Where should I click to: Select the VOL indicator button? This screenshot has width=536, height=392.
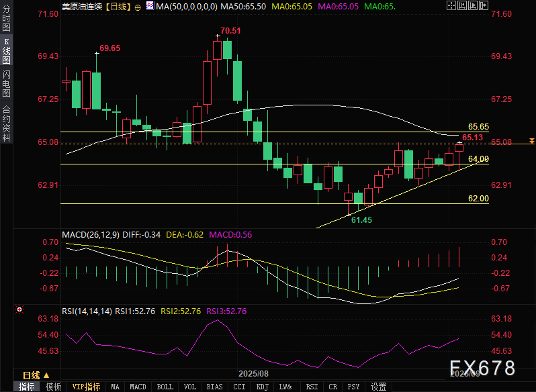click(190, 387)
